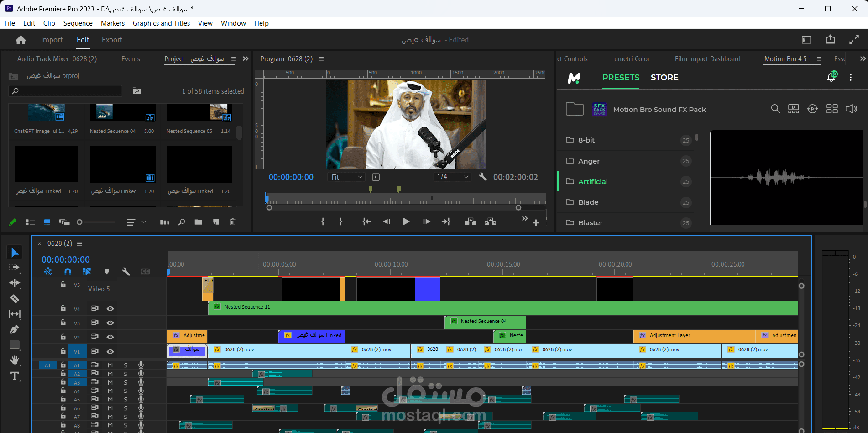This screenshot has height=433, width=868.
Task: Open the Project panel menu
Action: (234, 59)
